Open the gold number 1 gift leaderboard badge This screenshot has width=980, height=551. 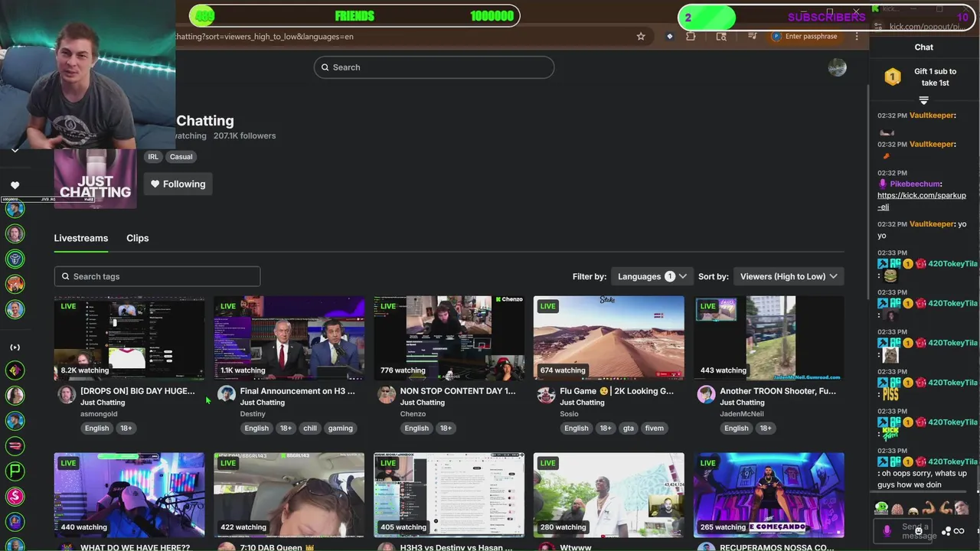[x=892, y=77]
